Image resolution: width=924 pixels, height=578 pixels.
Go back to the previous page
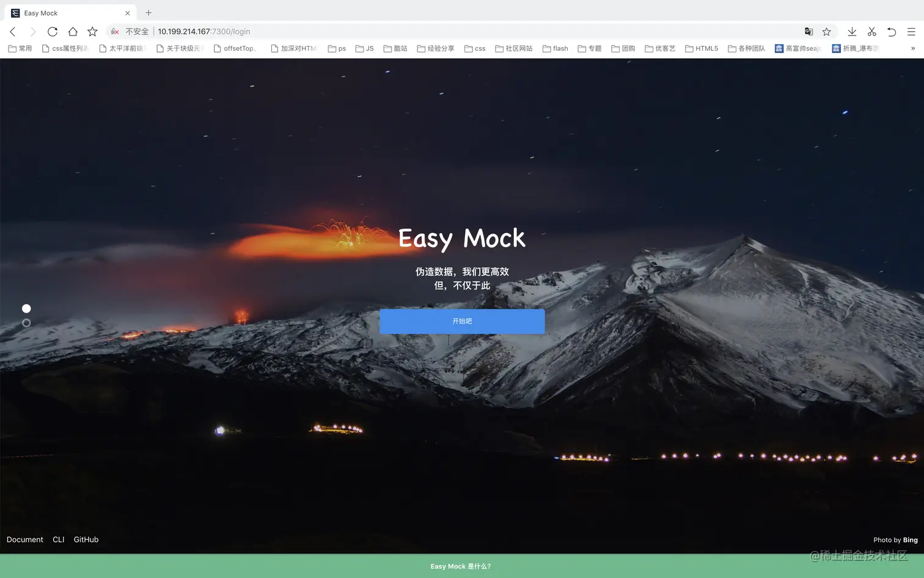13,32
